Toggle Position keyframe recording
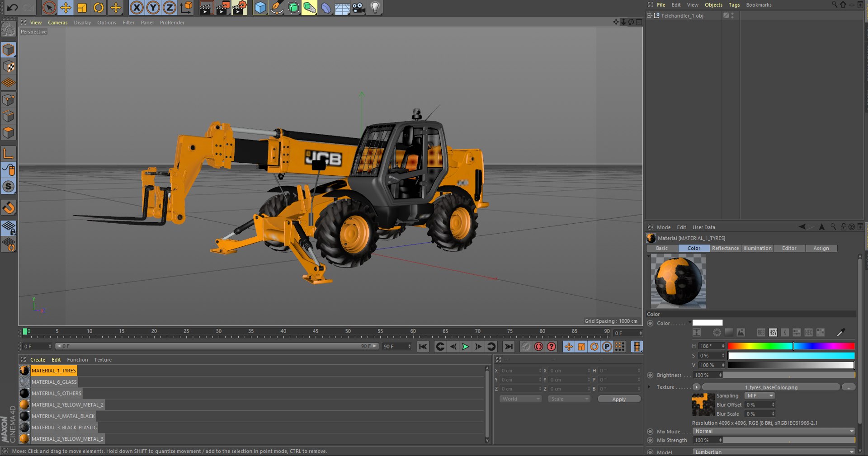868x456 pixels. pos(568,347)
